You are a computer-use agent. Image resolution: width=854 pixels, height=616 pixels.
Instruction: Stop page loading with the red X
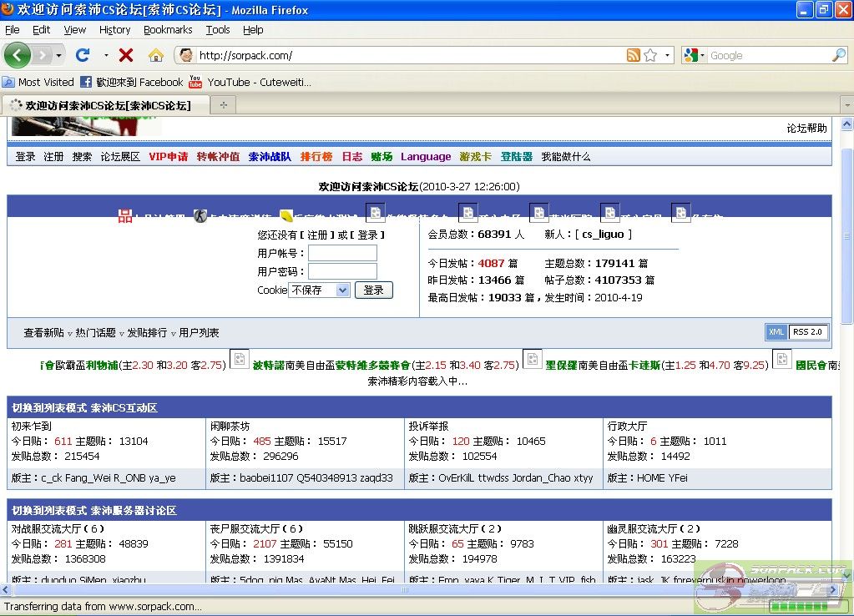click(x=126, y=55)
